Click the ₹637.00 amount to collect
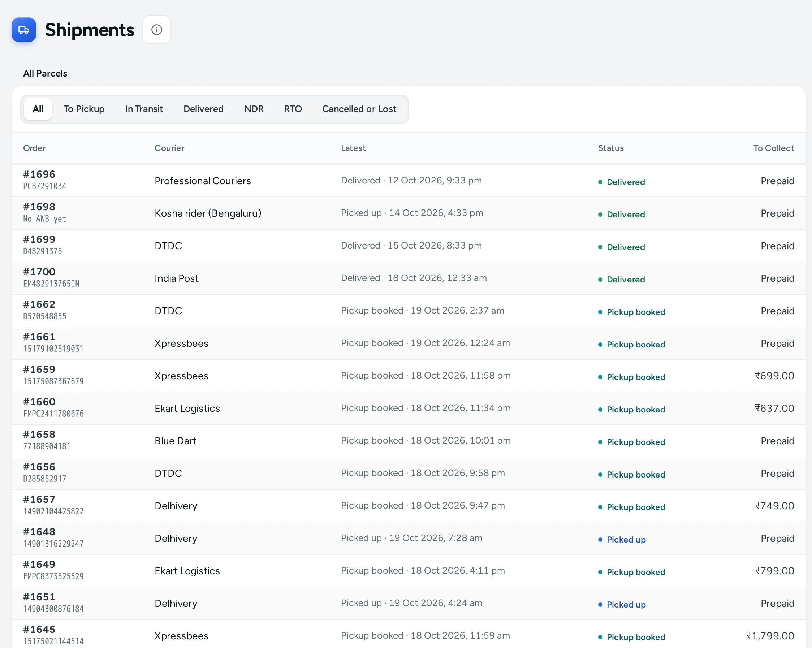Viewport: 812px width, 648px height. click(774, 408)
